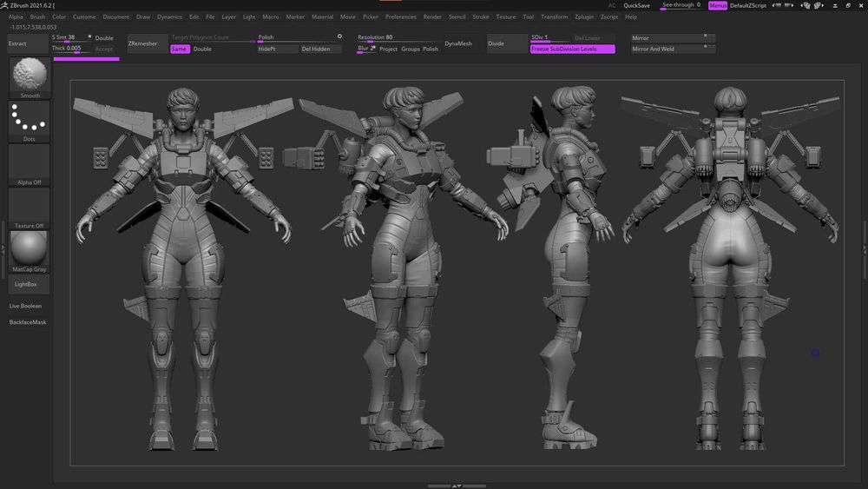The height and width of the screenshot is (489, 868).
Task: Toggle Live Boolean
Action: pos(25,306)
